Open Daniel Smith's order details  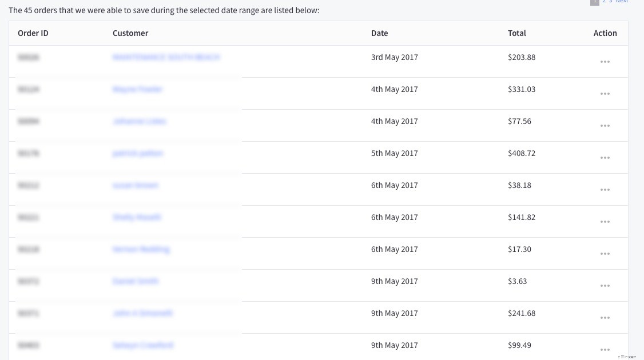(136, 281)
